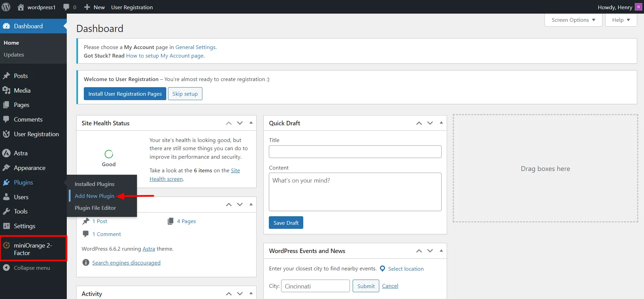
Task: Click the WordPress logo icon in admin bar
Action: (6, 7)
